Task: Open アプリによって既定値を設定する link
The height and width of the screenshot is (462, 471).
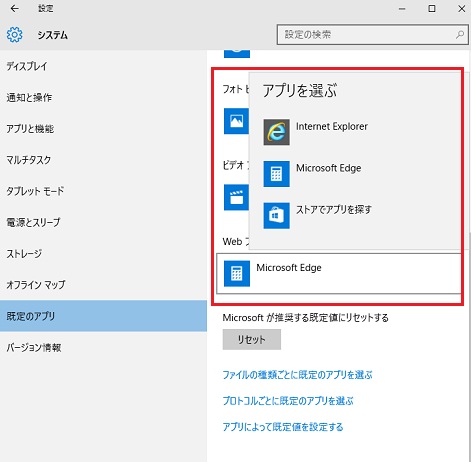Action: [283, 427]
